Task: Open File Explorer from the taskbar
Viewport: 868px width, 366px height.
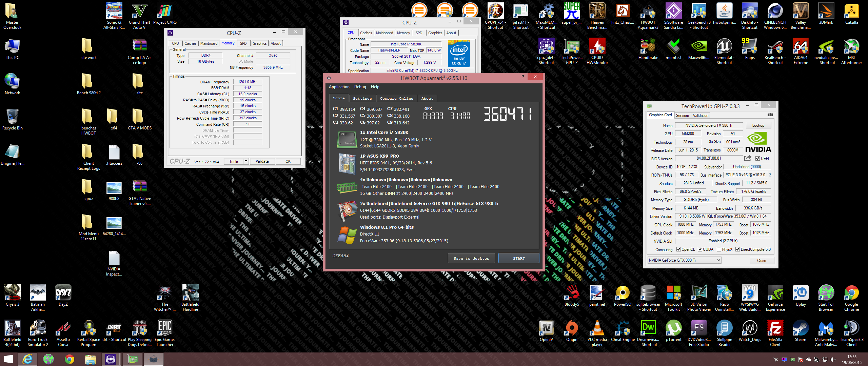Action: tap(90, 359)
